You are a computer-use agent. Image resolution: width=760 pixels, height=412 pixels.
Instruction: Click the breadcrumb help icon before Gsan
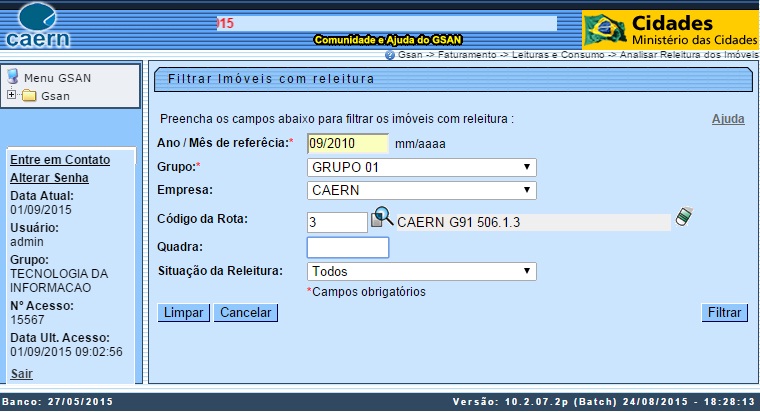(x=390, y=54)
